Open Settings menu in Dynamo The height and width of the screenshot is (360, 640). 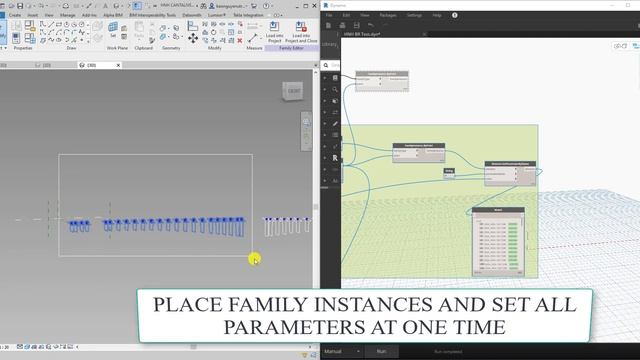coord(414,15)
